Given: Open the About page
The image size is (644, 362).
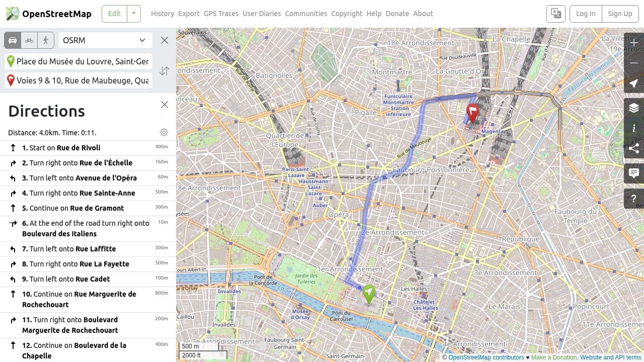Looking at the screenshot, I should 423,14.
